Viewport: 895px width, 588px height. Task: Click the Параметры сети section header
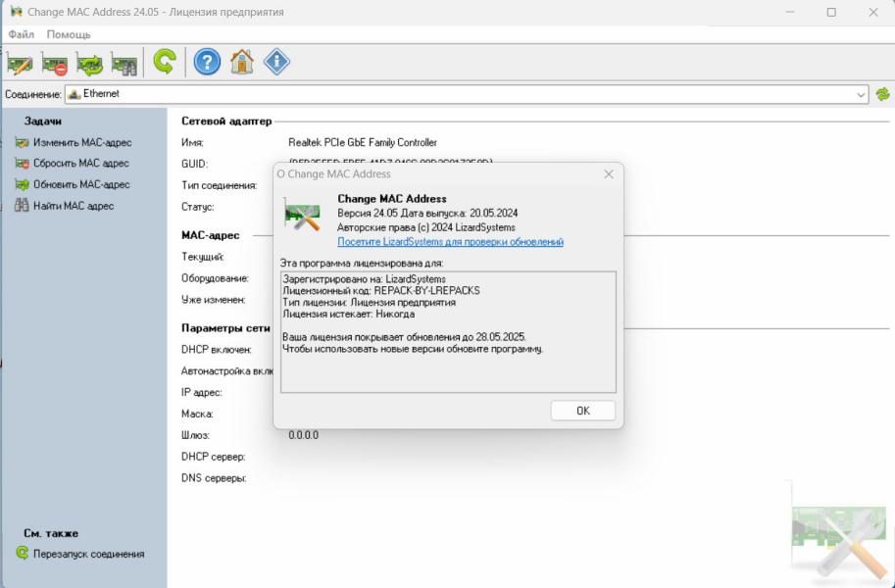pos(226,328)
